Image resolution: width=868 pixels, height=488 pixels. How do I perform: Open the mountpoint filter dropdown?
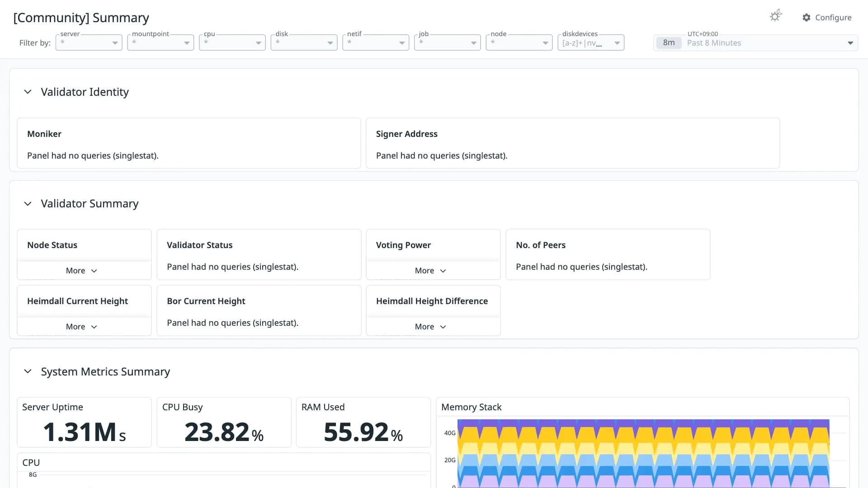(160, 42)
